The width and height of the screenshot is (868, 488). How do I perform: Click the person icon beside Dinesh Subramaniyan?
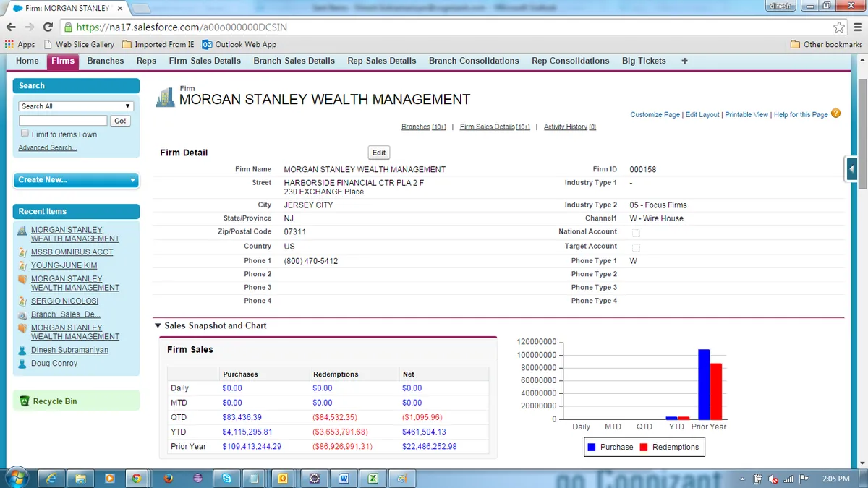pyautogui.click(x=22, y=350)
